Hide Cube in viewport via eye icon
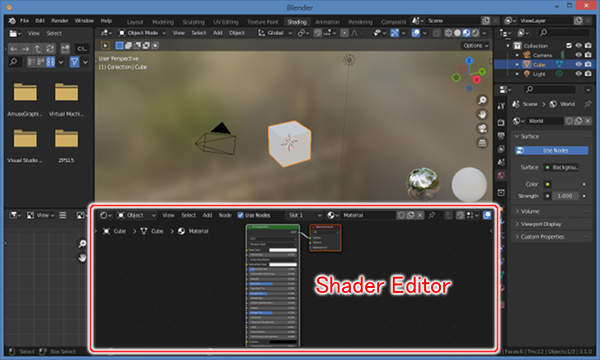The image size is (600, 360). (x=579, y=64)
